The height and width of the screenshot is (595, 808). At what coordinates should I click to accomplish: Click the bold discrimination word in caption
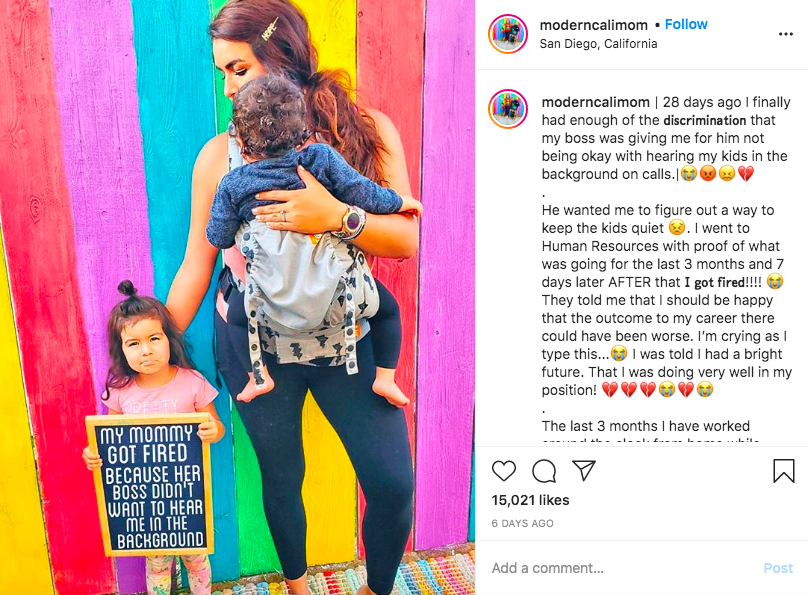point(704,120)
